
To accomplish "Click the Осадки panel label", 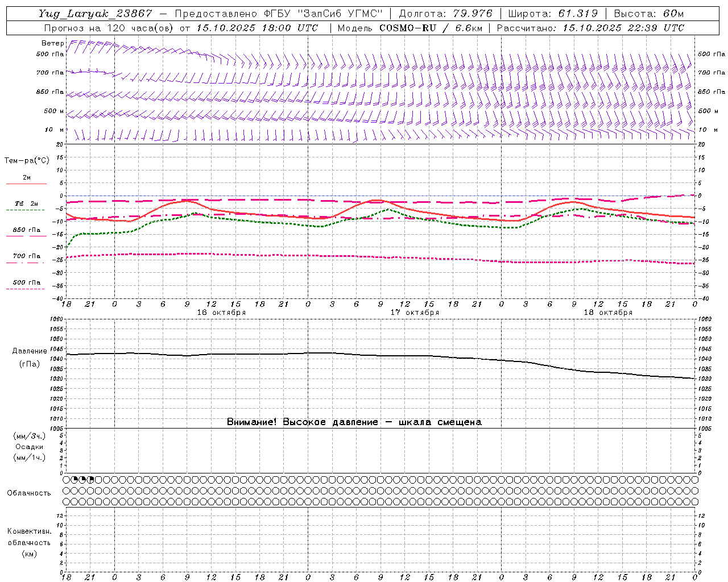I will [x=30, y=447].
